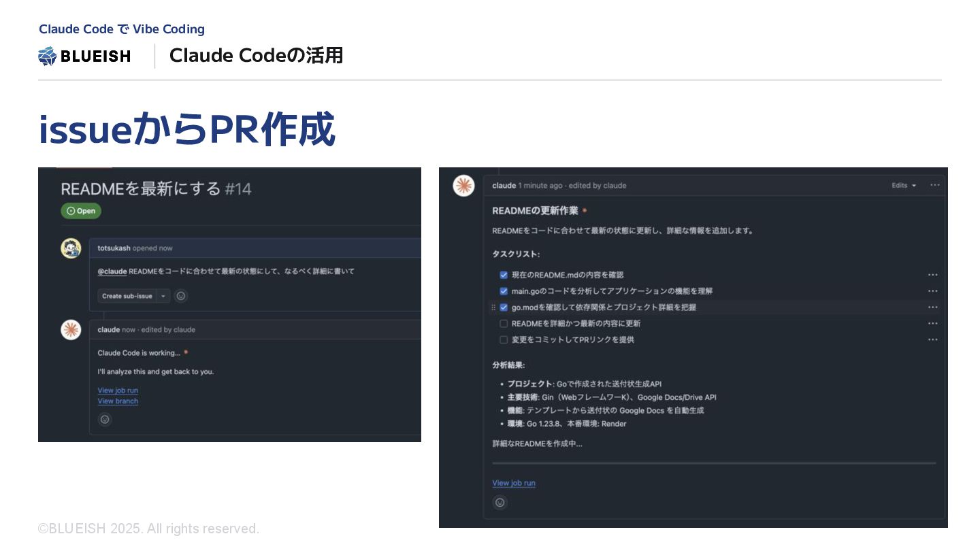Uncheck go.modを確認して依存関係 task
The width and height of the screenshot is (980, 551).
(504, 307)
